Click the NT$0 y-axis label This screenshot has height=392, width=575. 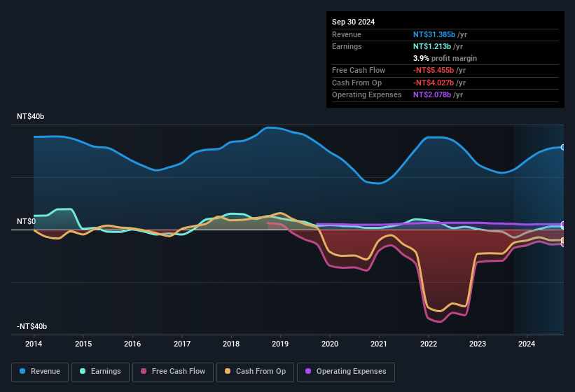point(27,222)
